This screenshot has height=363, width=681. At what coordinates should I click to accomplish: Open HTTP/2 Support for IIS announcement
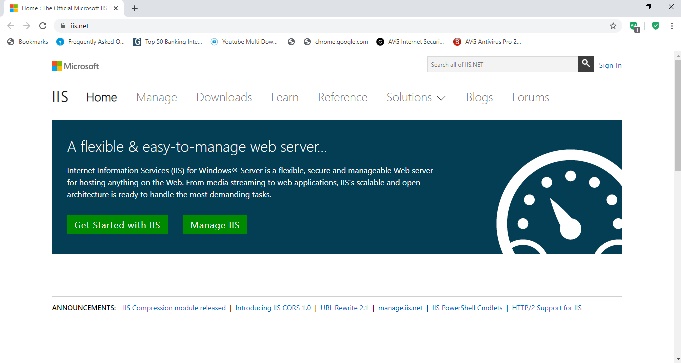(546, 308)
